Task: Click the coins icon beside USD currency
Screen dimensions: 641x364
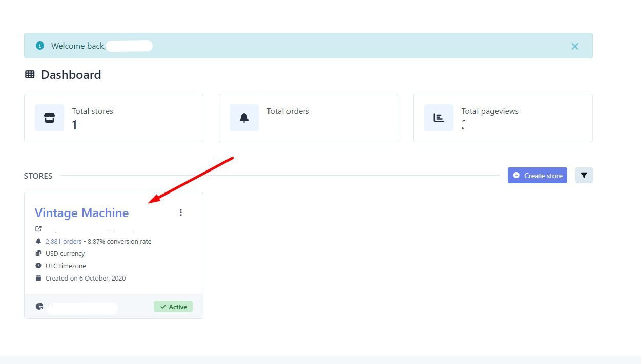Action: coord(38,253)
